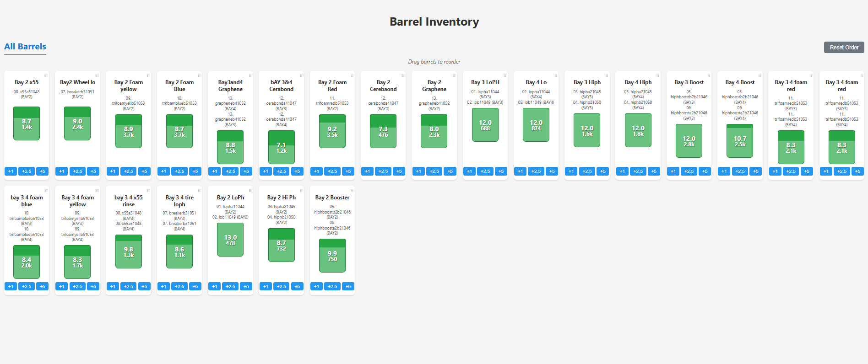Click the Bay 2 LoPh 13.0 barrel gauge

(230, 240)
